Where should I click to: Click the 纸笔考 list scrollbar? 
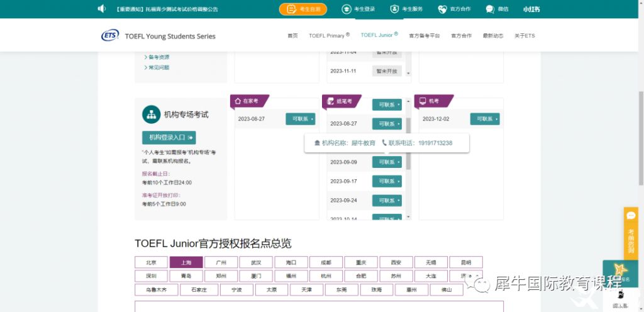pos(408,143)
